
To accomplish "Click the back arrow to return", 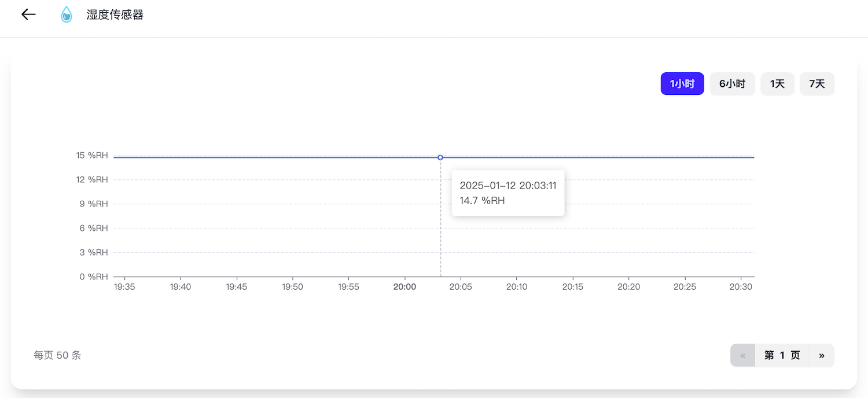I will point(28,14).
